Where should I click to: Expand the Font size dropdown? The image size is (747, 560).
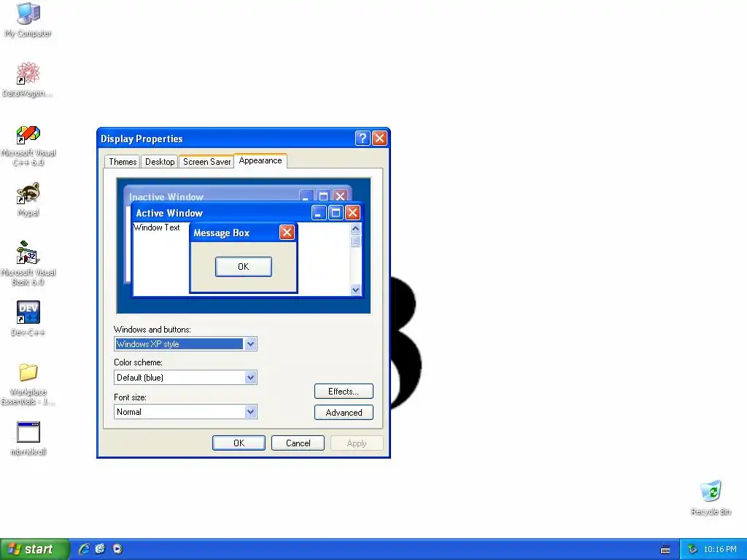[x=251, y=412]
